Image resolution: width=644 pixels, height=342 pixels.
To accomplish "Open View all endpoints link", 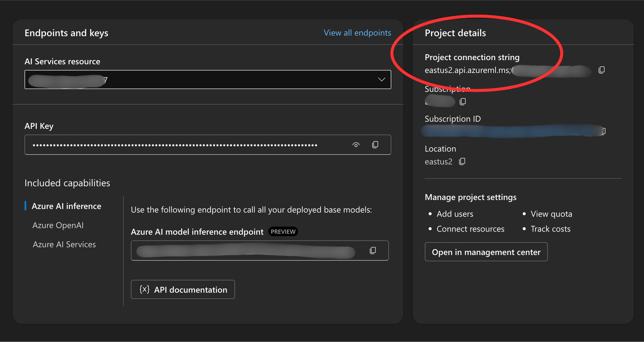I will (x=357, y=33).
